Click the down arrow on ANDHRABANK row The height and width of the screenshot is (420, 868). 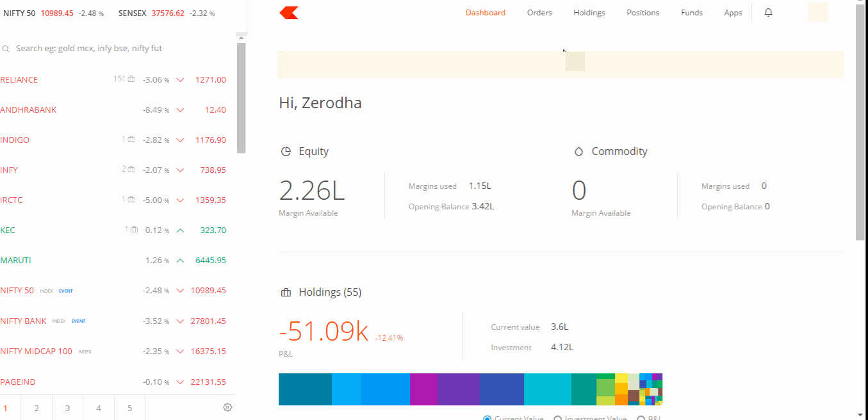[180, 110]
